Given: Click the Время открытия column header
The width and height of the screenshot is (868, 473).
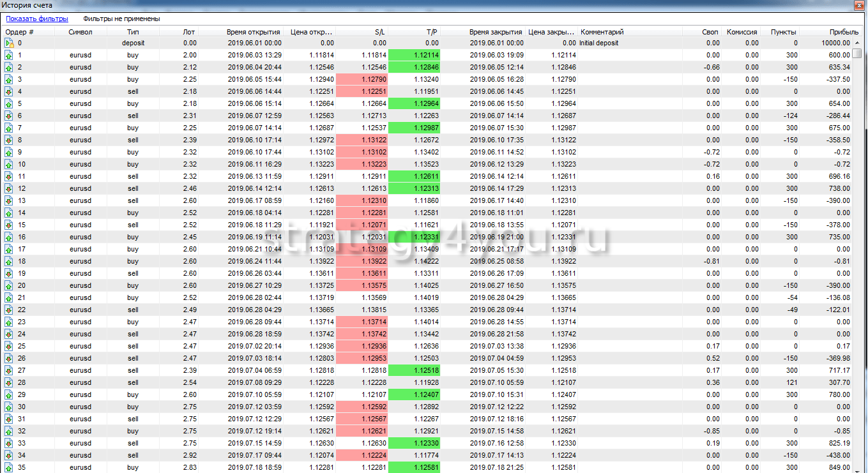Looking at the screenshot, I should 253,31.
